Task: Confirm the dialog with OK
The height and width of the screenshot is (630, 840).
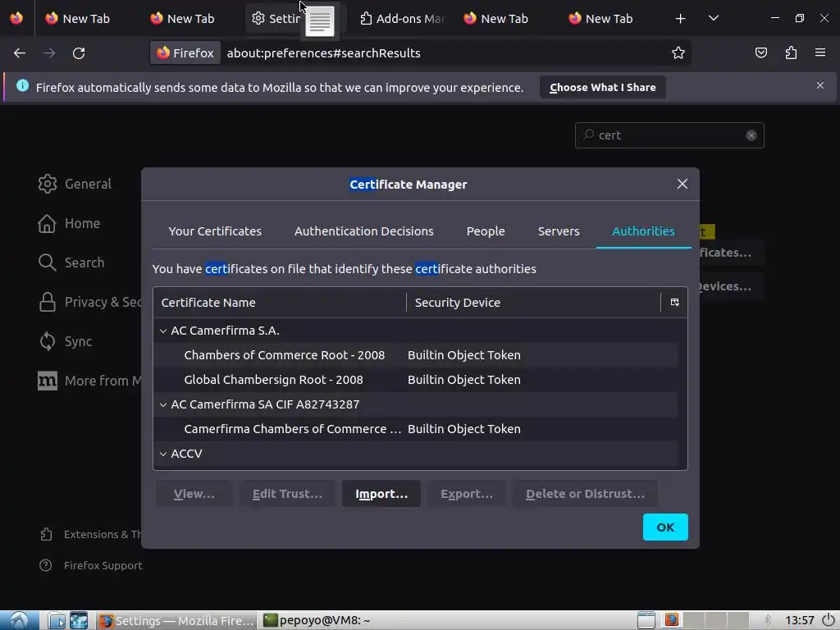Action: pos(665,527)
